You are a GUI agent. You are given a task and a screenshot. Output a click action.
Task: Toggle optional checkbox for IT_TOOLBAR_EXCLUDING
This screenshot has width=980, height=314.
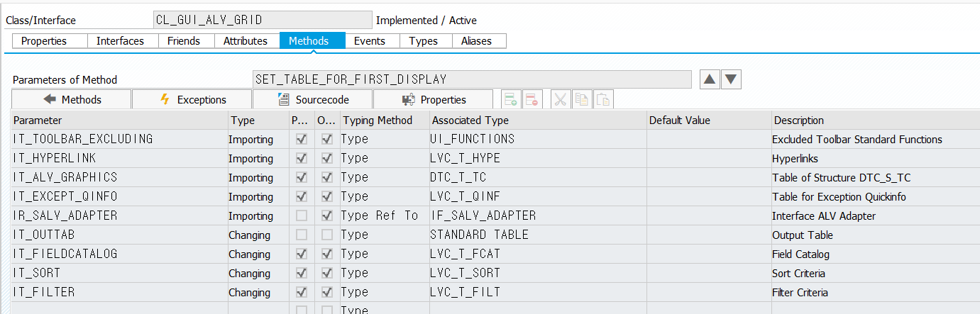327,139
